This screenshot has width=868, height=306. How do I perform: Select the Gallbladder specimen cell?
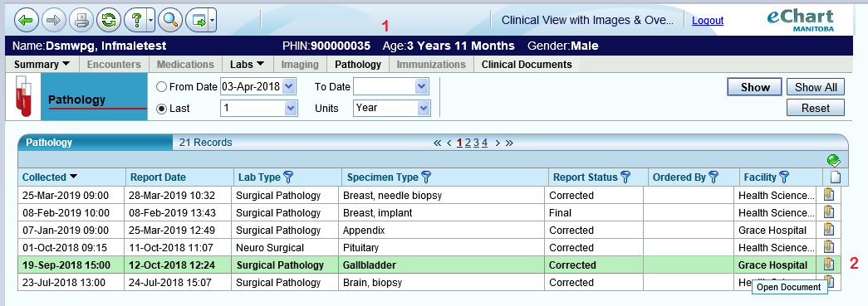(x=441, y=265)
